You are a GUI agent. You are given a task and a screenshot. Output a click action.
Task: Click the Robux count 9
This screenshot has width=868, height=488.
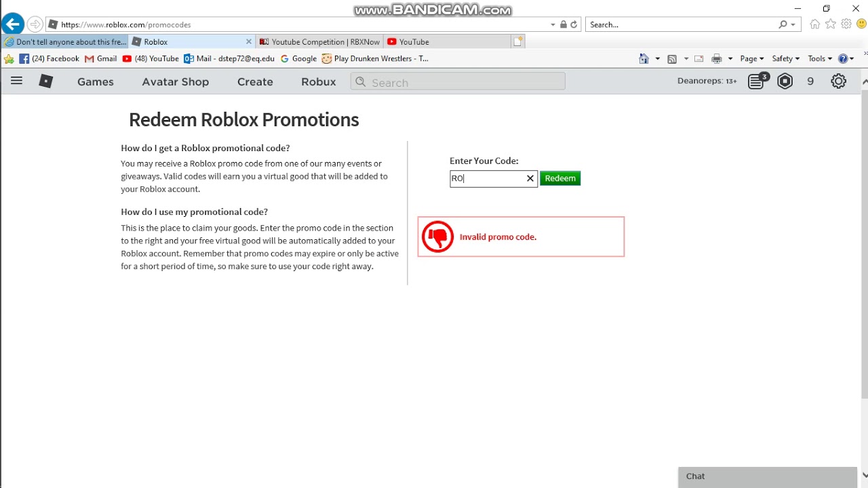[x=810, y=81]
